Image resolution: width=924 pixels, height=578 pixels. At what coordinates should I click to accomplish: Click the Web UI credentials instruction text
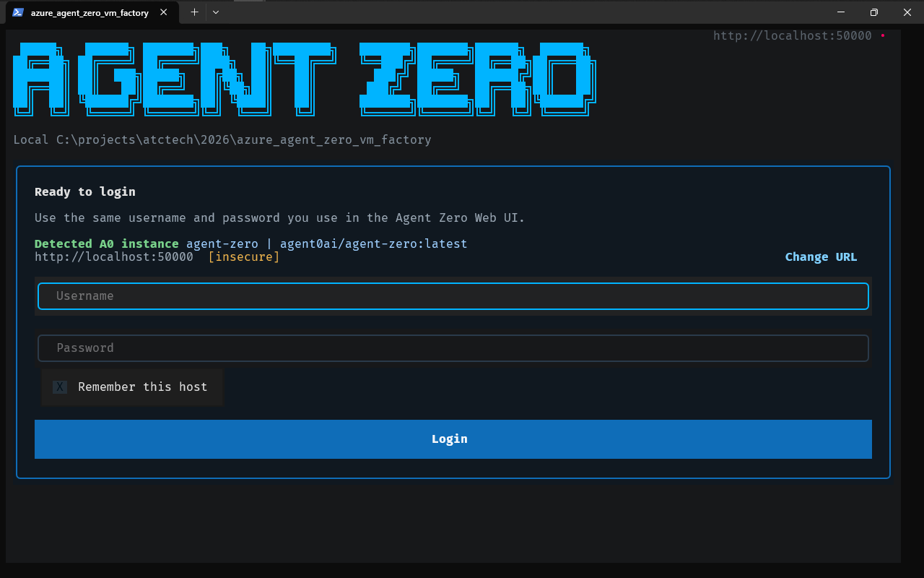(x=280, y=218)
